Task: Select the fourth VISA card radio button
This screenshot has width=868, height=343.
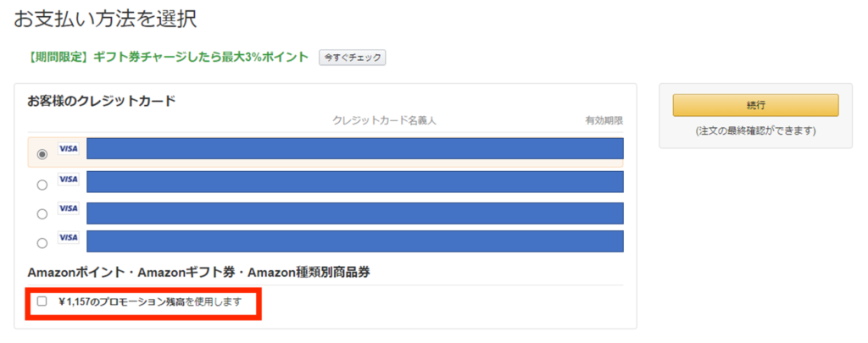Action: point(42,243)
